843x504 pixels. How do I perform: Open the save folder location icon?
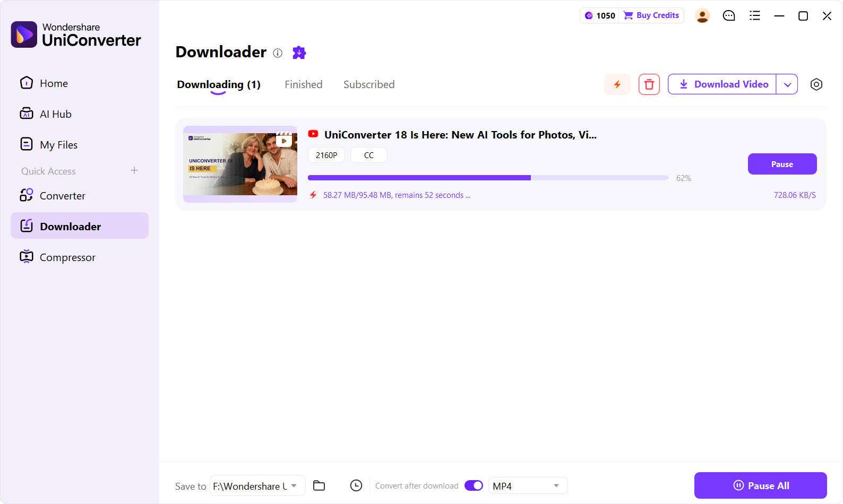point(319,485)
